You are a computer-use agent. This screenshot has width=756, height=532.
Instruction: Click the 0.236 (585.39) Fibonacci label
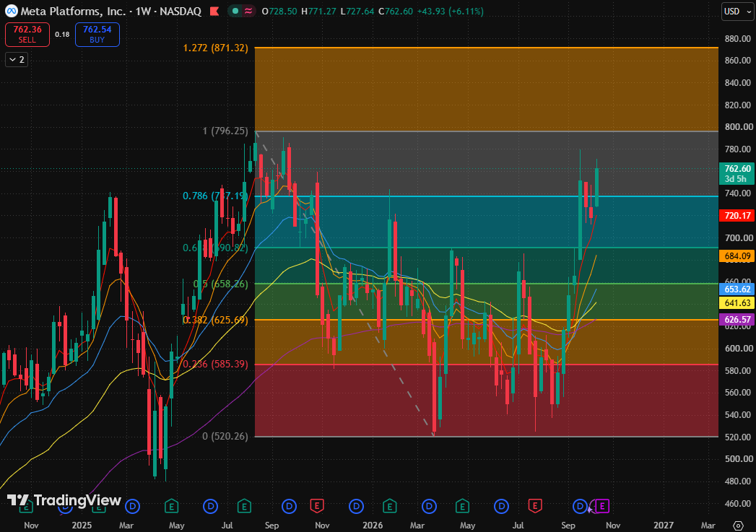tap(215, 364)
